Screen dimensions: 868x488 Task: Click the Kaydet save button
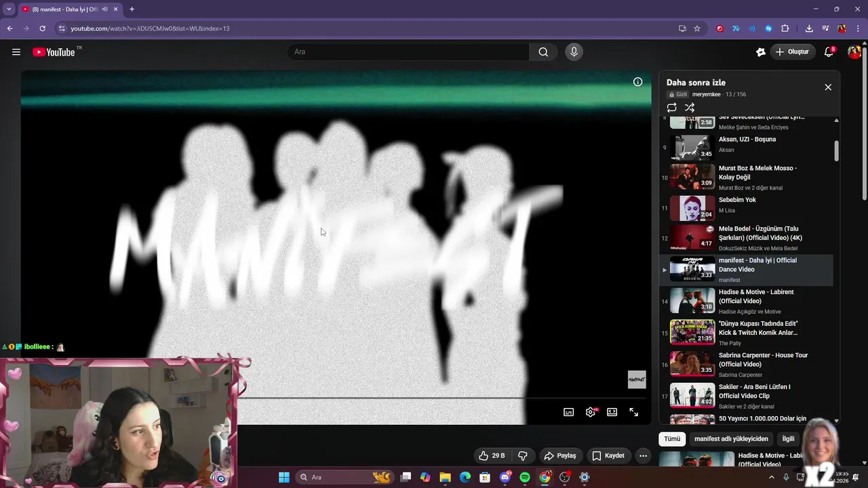[x=608, y=456]
